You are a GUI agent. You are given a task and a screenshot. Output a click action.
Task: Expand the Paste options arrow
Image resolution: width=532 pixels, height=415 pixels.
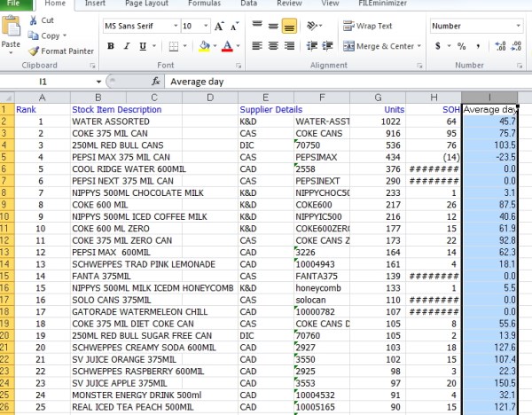pos(11,52)
